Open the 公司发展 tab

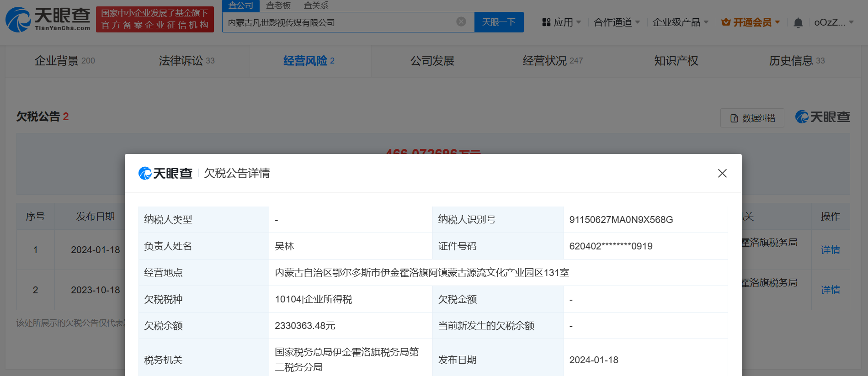(432, 61)
